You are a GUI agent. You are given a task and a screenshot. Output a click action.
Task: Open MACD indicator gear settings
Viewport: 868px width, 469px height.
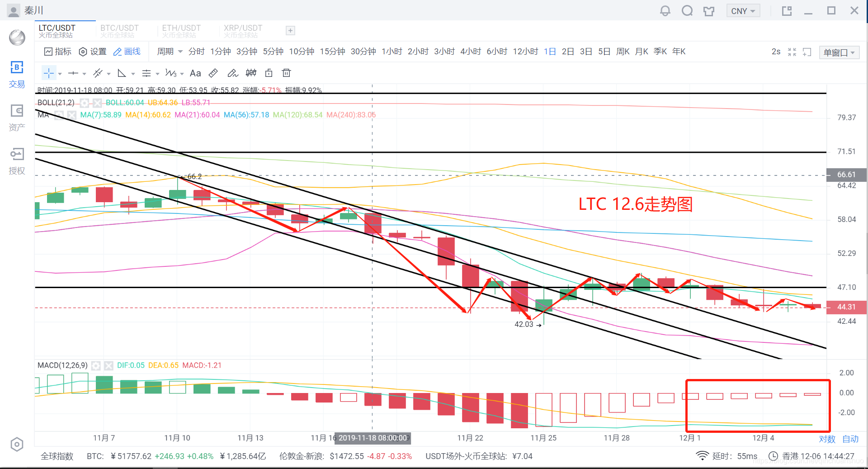(96, 365)
